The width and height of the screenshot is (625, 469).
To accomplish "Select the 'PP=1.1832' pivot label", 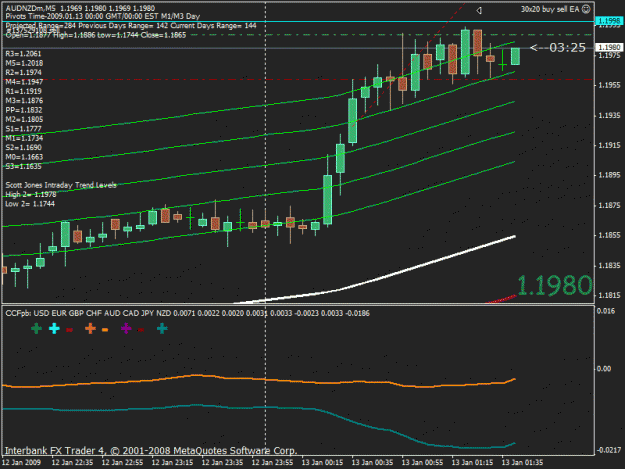I will point(24,110).
